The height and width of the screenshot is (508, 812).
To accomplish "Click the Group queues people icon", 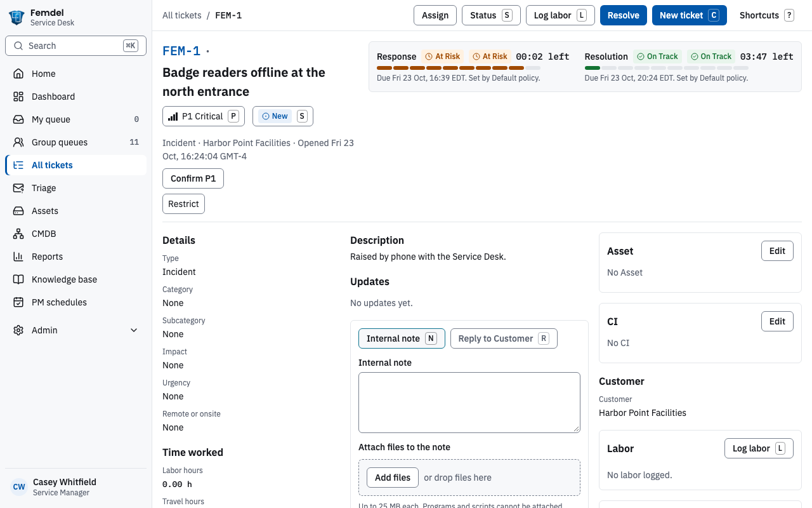I will coord(18,142).
